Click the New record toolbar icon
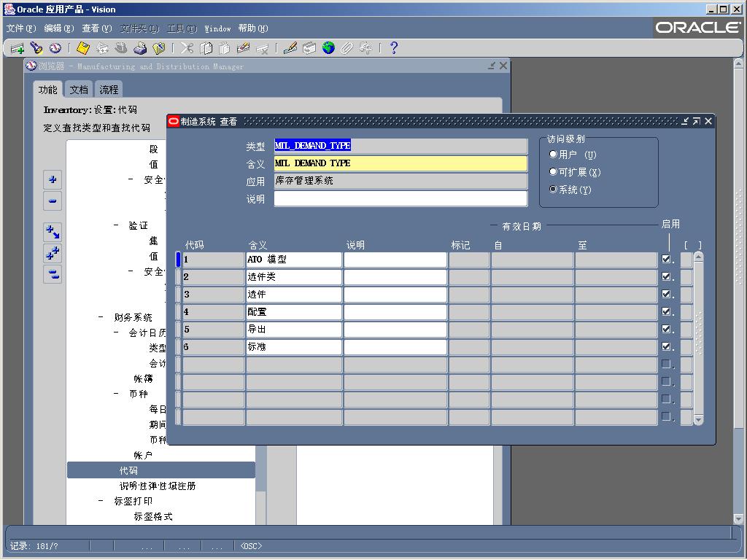 [18, 48]
